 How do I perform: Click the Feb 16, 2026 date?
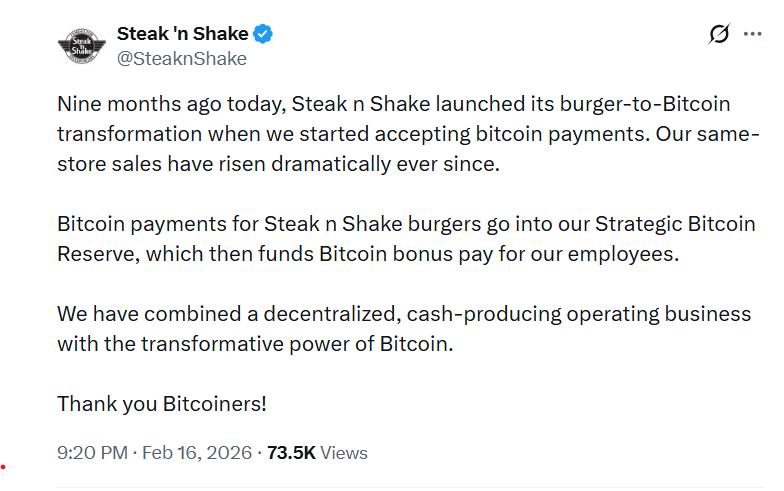click(197, 453)
